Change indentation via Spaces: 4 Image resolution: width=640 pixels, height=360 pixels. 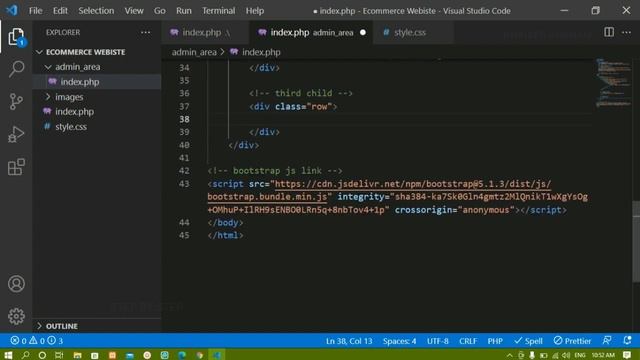tap(399, 340)
